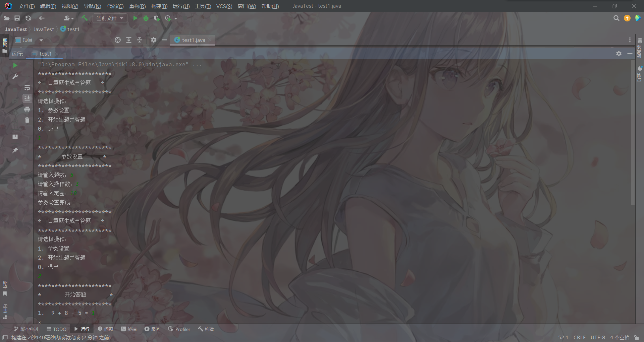Screen dimensions: 644x342
Task: Close the test1.java editor tab
Action: point(210,40)
